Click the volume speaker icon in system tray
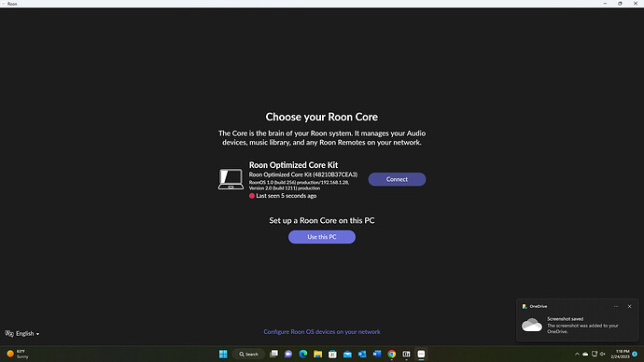 tap(603, 354)
